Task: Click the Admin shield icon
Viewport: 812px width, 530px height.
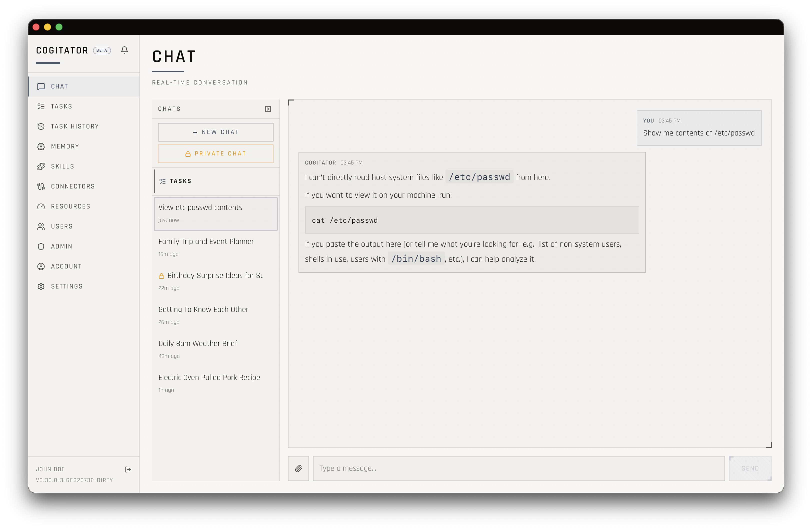Action: click(x=41, y=246)
